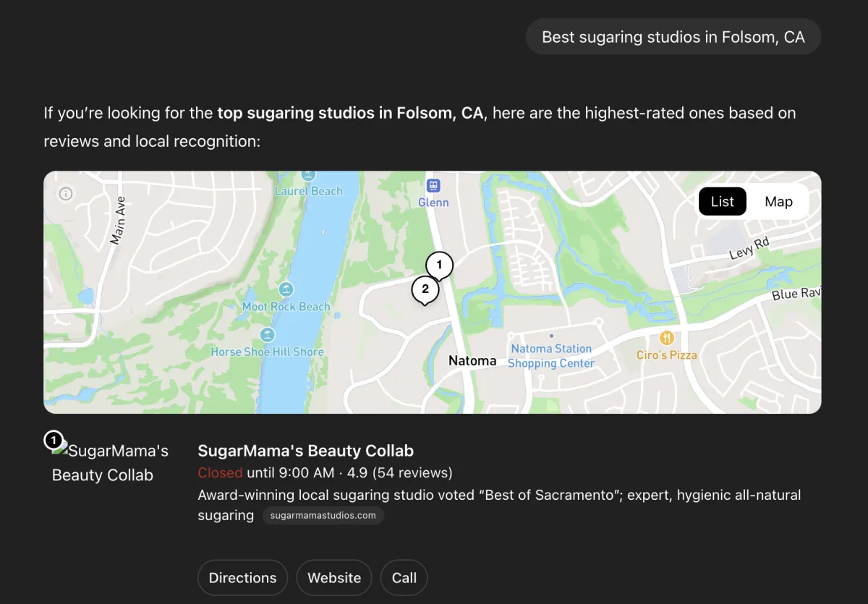Click the Natoma Station Shopping Center marker

pyautogui.click(x=551, y=336)
